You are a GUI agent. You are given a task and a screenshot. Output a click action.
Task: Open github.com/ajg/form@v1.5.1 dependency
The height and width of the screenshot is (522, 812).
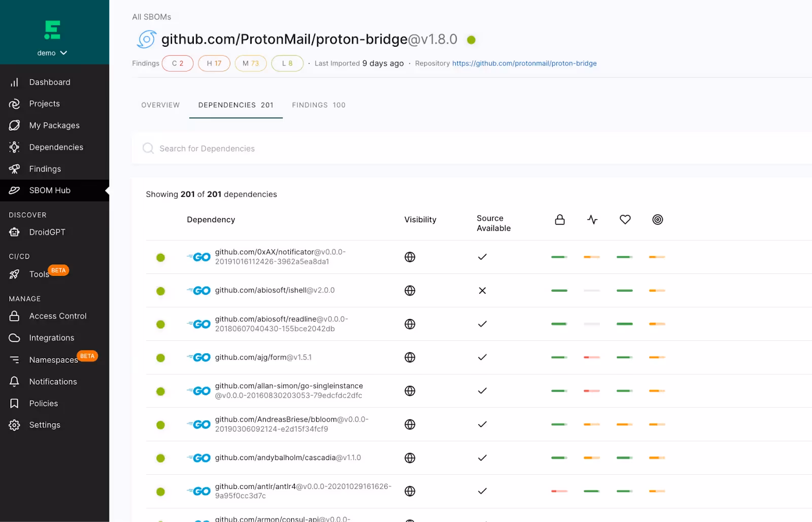pos(263,357)
